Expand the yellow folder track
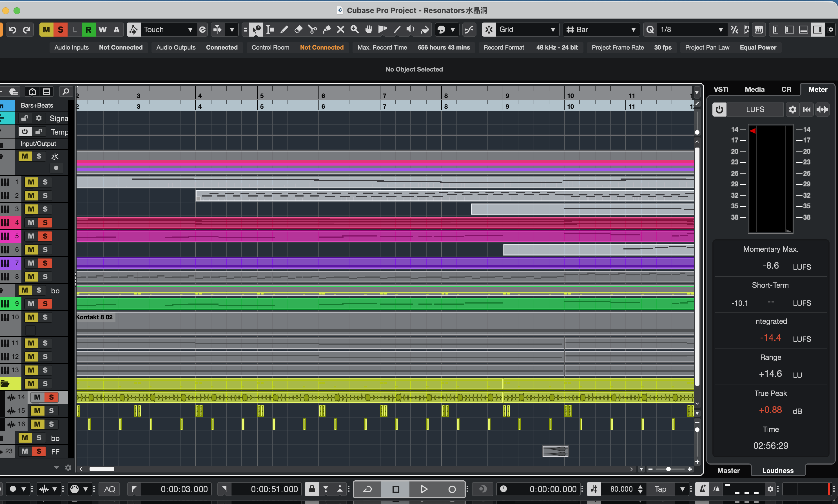The height and width of the screenshot is (504, 838). 5,384
